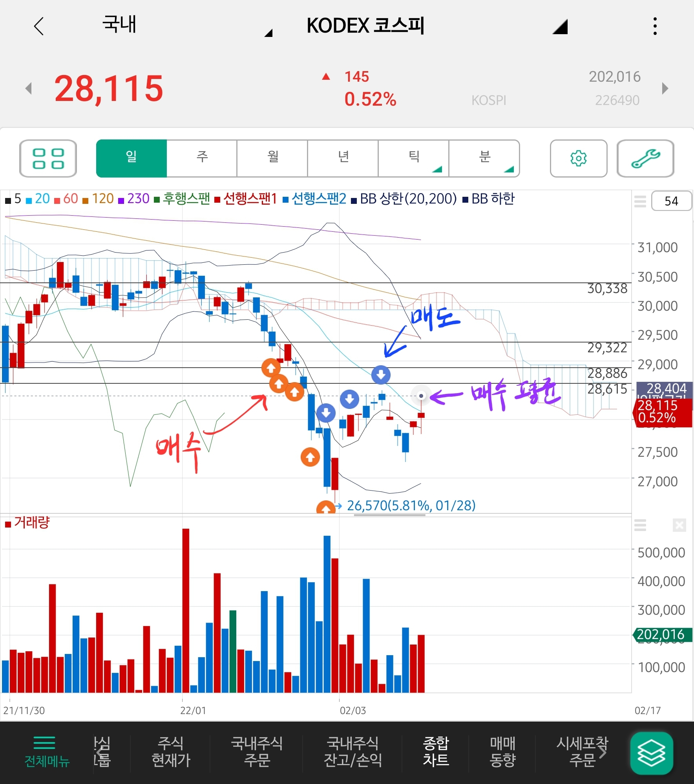
Task: Open 주식 현재가 in bottom menu
Action: click(171, 752)
